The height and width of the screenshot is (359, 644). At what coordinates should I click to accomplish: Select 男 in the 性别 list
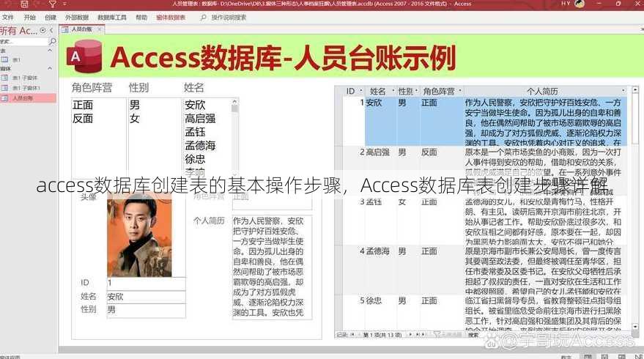coord(135,106)
